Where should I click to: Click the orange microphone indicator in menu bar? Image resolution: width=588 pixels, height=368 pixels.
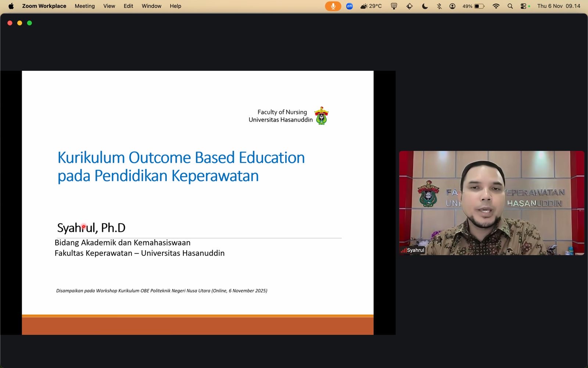[x=333, y=6]
